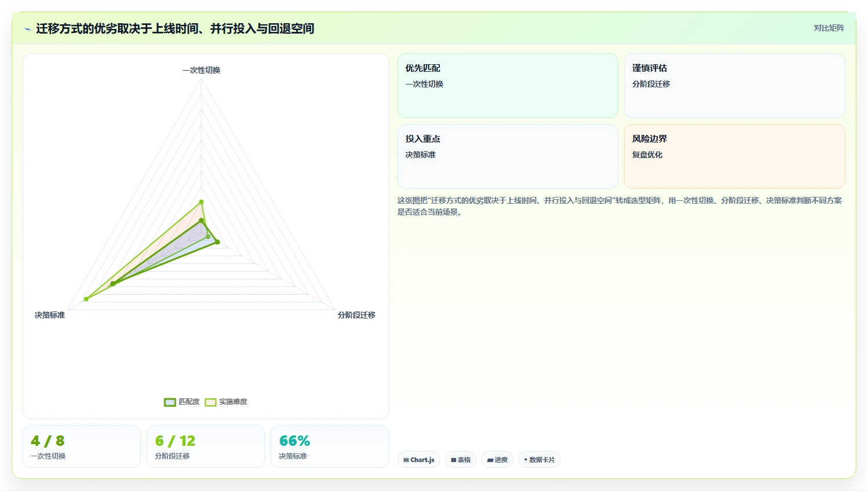This screenshot has width=868, height=491.
Task: Click the description paragraph starting 这张图把
Action: pos(619,206)
